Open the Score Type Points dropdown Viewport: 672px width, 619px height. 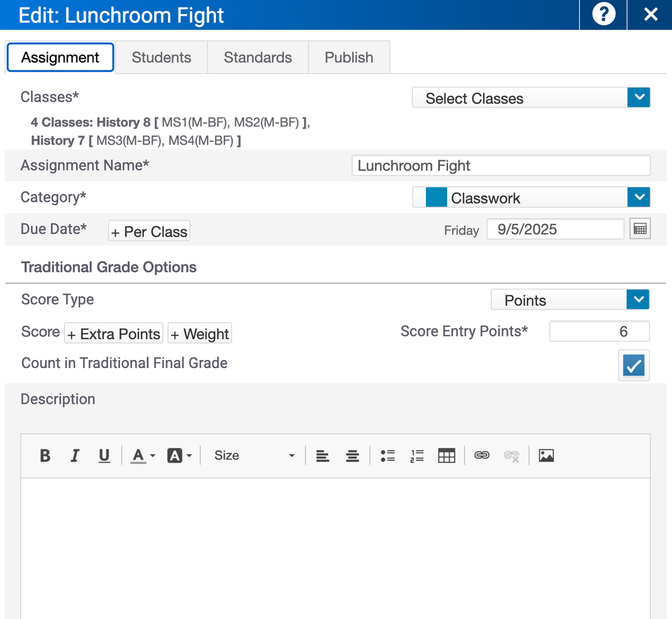(570, 300)
